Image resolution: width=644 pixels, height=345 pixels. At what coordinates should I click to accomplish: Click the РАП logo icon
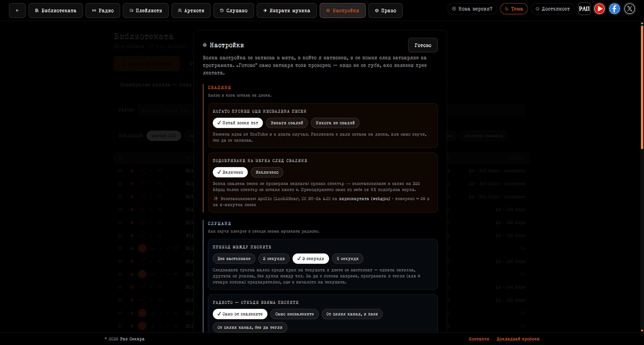point(584,9)
